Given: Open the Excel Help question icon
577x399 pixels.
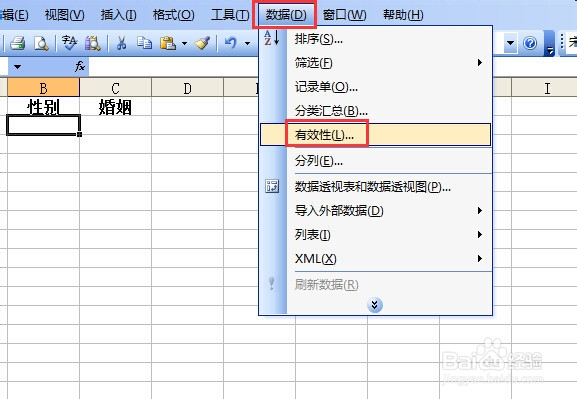Looking at the screenshot, I should click(530, 43).
